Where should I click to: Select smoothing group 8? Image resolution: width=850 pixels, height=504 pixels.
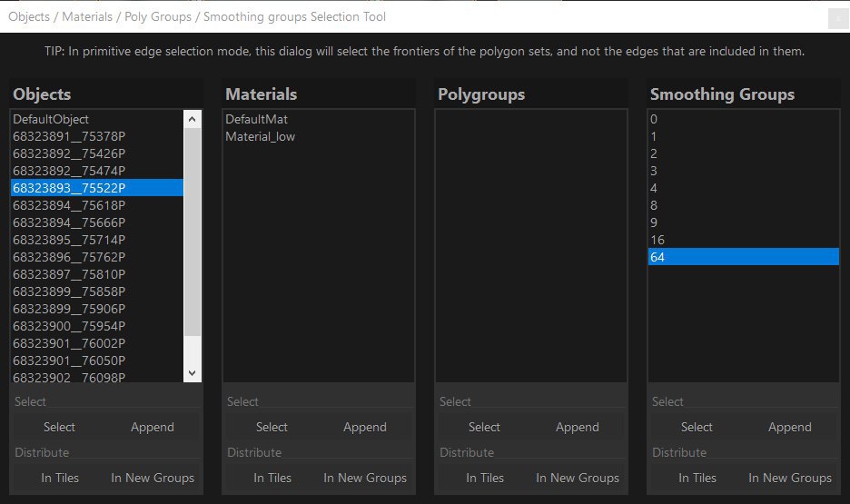(x=743, y=205)
